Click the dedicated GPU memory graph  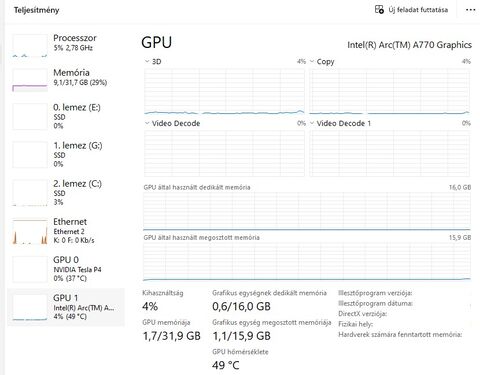(307, 211)
